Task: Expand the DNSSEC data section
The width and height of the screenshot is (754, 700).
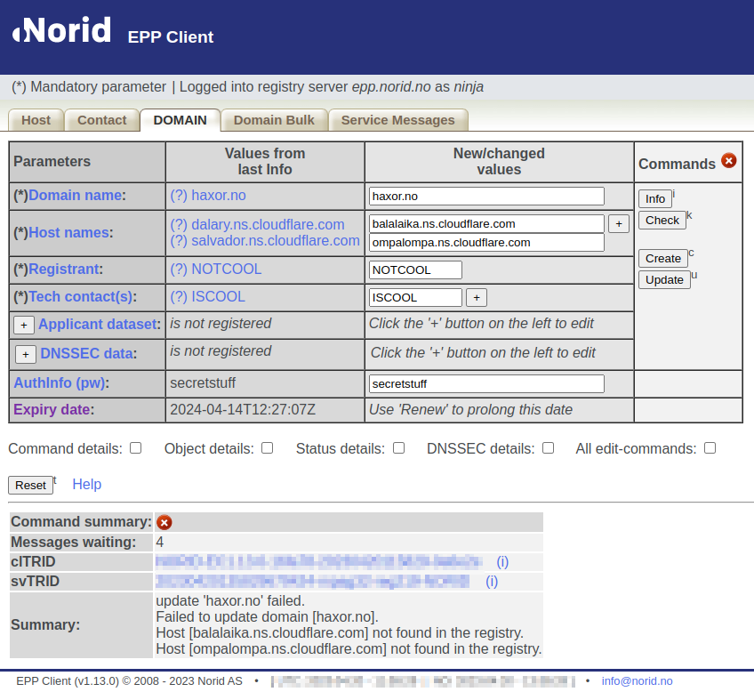Action: (26, 355)
